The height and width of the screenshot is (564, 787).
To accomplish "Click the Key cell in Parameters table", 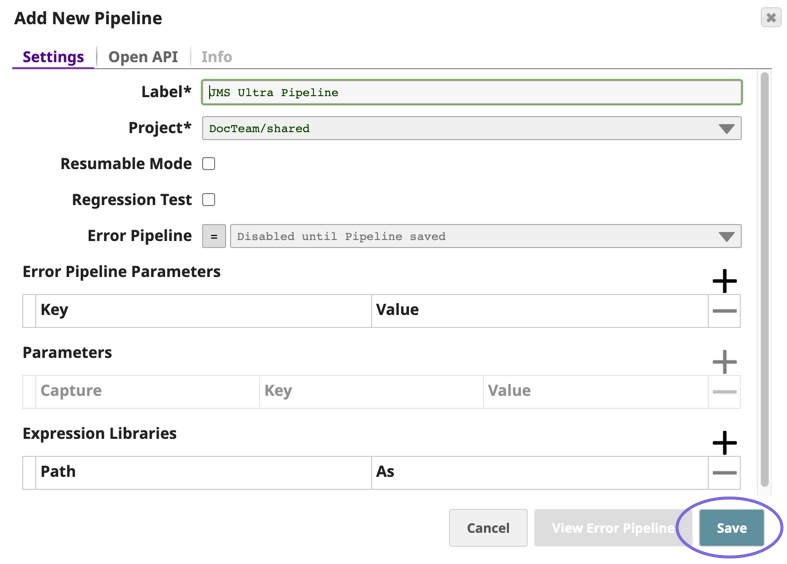I will click(x=371, y=391).
